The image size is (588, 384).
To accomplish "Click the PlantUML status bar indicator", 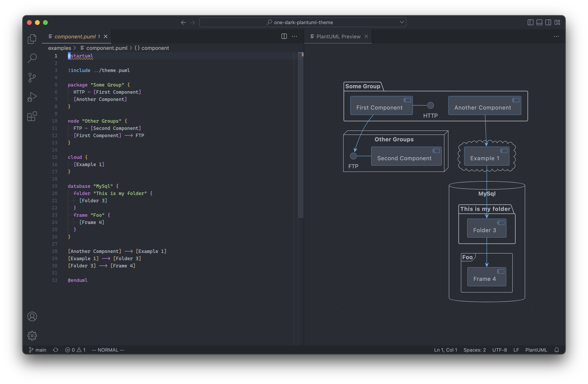I will (x=537, y=350).
